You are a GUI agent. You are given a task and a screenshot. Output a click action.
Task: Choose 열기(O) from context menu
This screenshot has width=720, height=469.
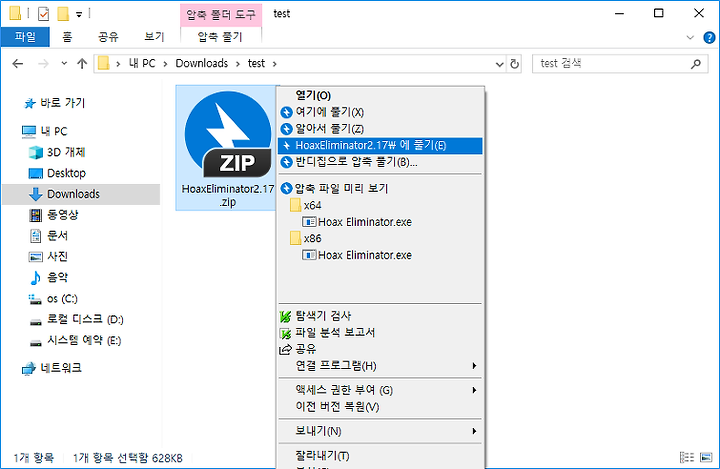(x=380, y=96)
